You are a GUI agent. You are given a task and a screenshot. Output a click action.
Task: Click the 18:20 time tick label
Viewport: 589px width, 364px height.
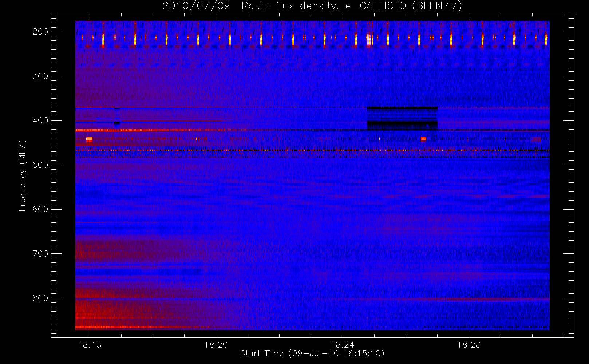(x=216, y=345)
